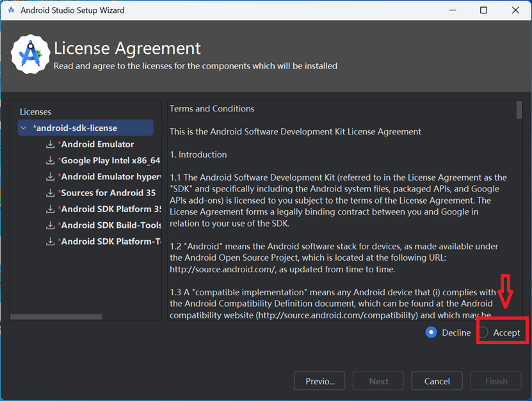Select Google Play Intel x86_64 item
Image resolution: width=532 pixels, height=401 pixels.
point(109,160)
